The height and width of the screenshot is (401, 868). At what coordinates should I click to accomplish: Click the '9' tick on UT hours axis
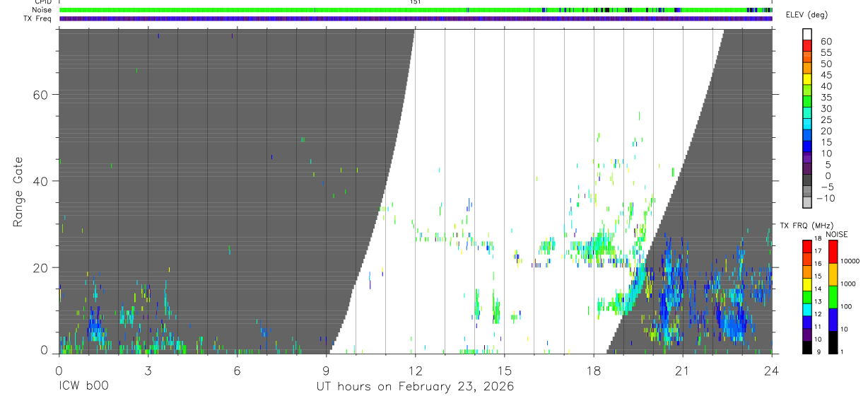(326, 370)
